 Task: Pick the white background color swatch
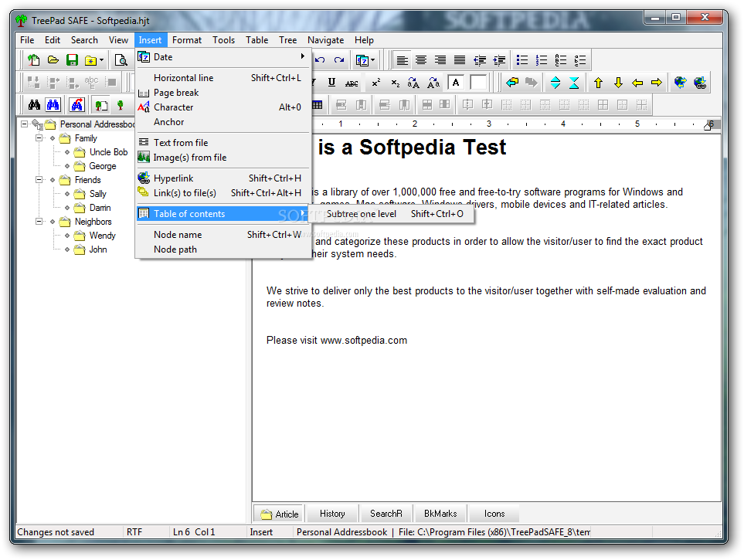click(478, 83)
